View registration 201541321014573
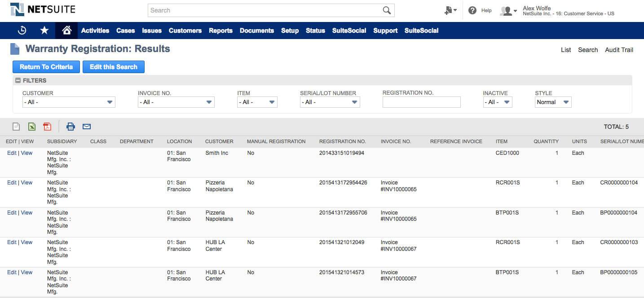This screenshot has width=644, height=298. click(x=26, y=272)
